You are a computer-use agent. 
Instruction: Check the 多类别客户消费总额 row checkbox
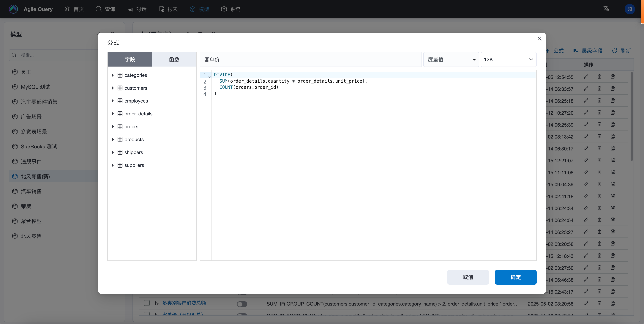pos(147,303)
